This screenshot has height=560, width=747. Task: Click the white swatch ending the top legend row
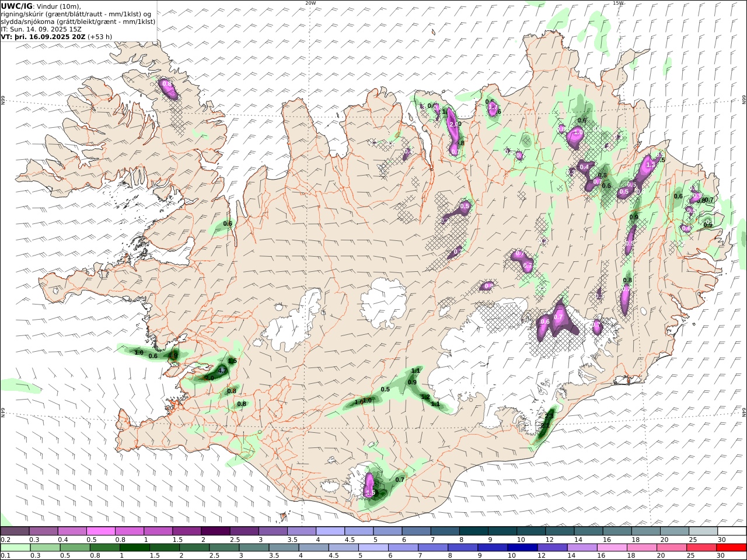(x=731, y=531)
